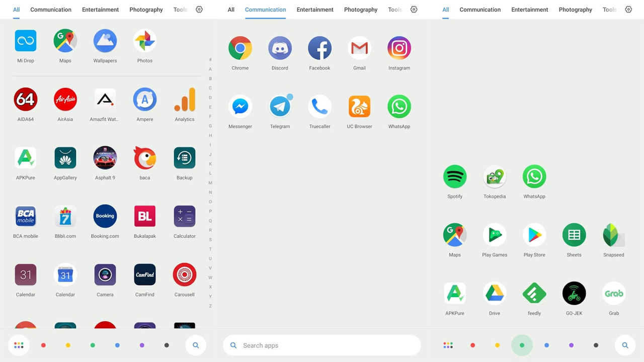Open the Calculator app

pos(185,216)
